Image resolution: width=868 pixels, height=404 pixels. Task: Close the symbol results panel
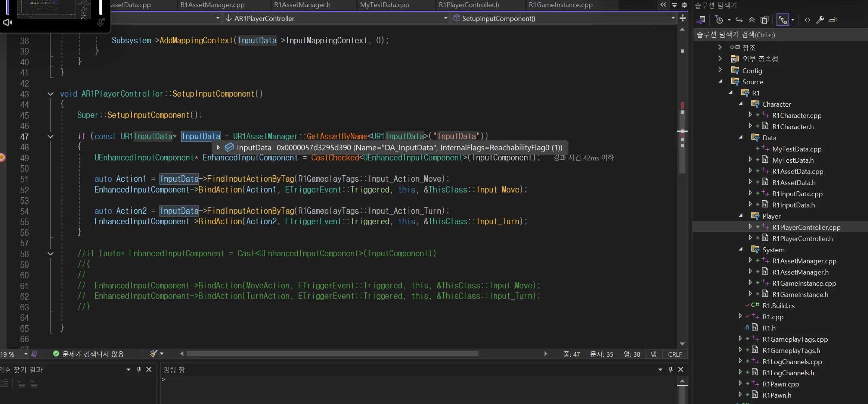coord(149,369)
